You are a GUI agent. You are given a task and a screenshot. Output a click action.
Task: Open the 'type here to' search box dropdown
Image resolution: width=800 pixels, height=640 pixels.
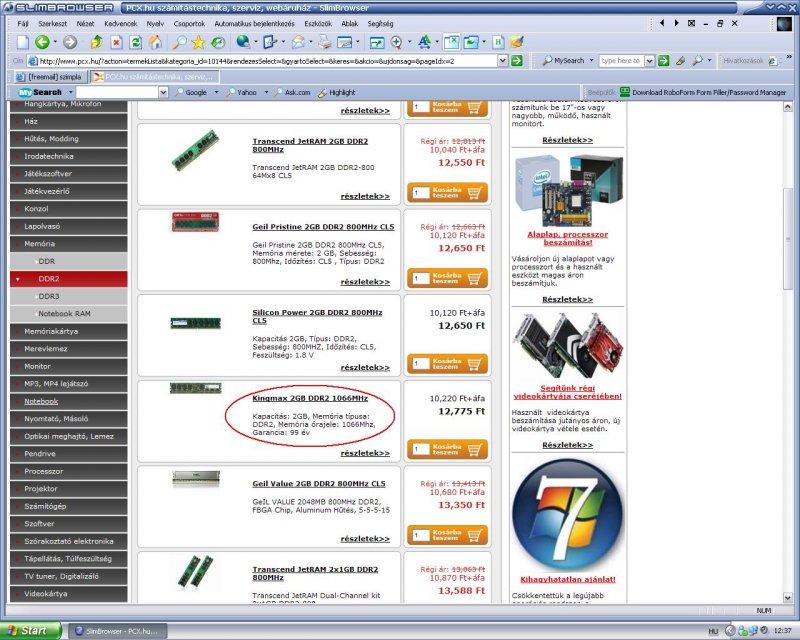pos(649,61)
